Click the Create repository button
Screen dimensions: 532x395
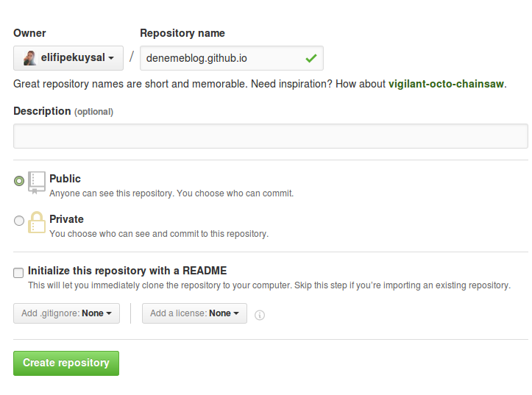(66, 363)
